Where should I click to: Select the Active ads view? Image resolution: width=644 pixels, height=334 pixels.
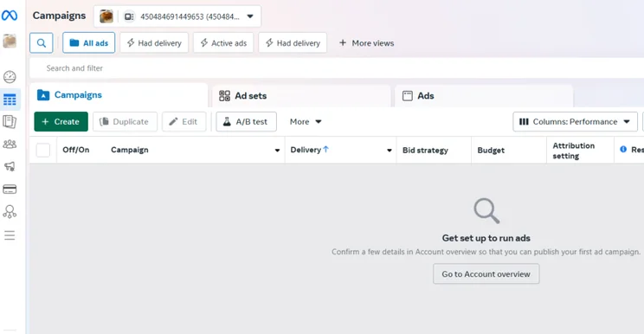coord(223,43)
